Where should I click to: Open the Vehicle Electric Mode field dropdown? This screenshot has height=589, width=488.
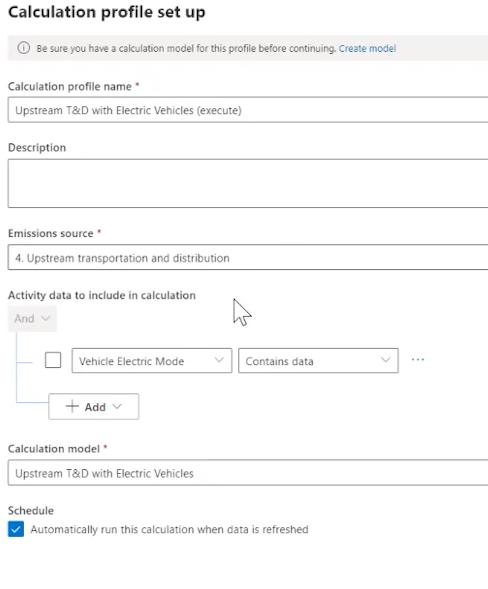(152, 361)
